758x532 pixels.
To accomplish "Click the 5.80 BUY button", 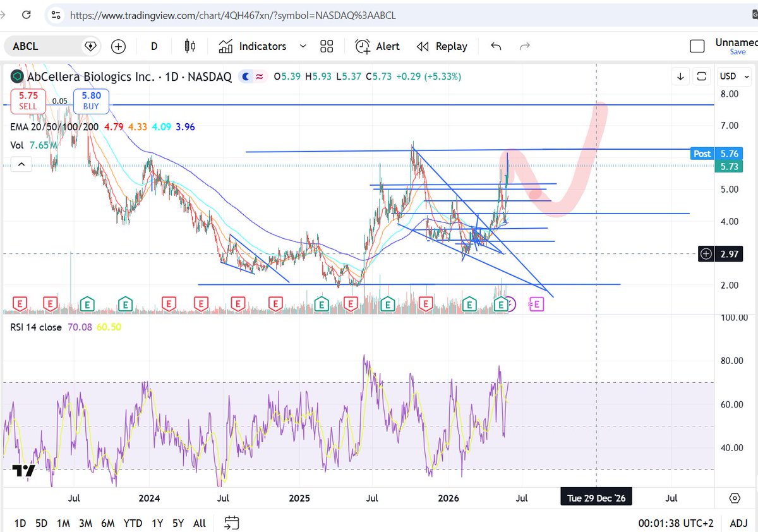I will 91,100.
